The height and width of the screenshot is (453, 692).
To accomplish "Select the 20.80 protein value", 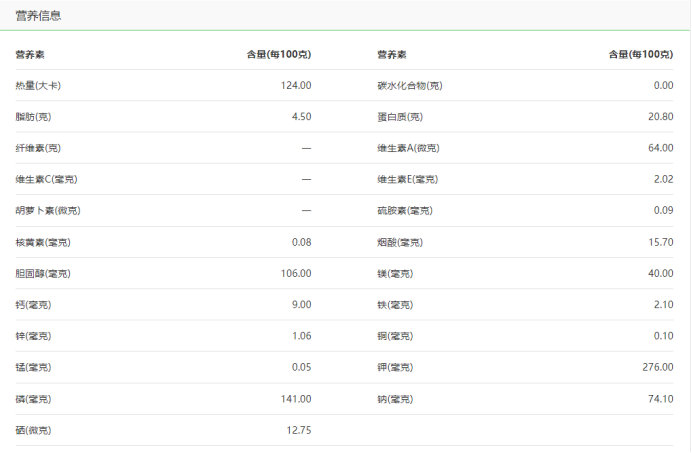I will click(x=660, y=117).
